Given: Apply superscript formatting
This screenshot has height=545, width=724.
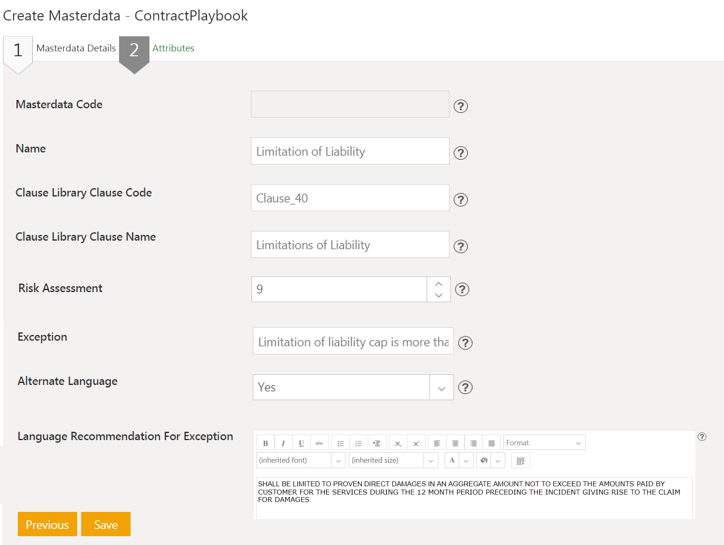Looking at the screenshot, I should tap(416, 443).
